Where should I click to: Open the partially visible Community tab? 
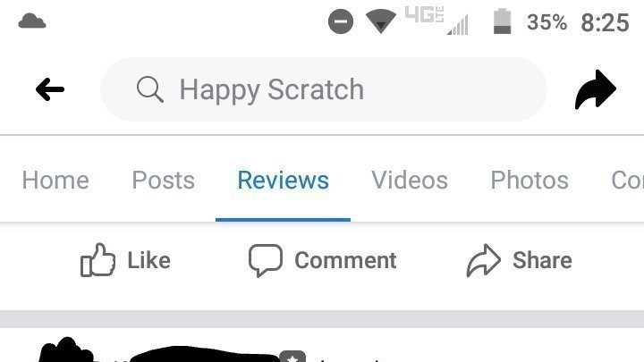[x=627, y=181]
